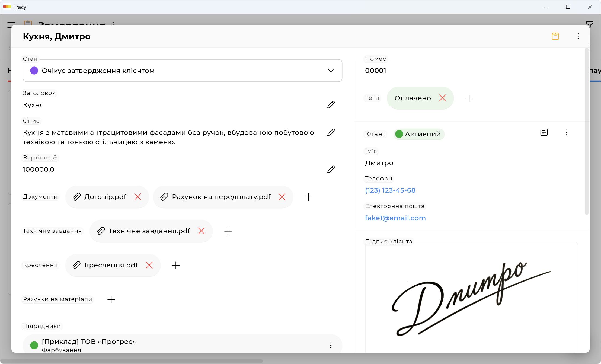Remove the Оплачено tag

(x=442, y=98)
